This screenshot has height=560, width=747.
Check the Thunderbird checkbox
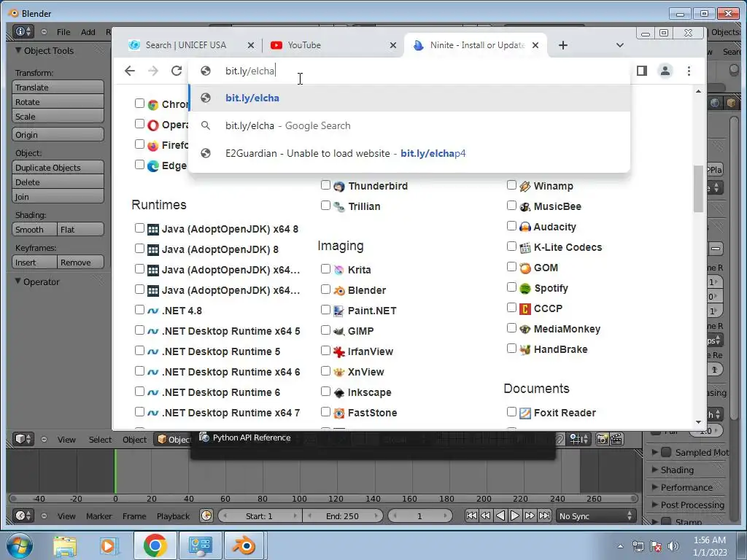point(326,184)
